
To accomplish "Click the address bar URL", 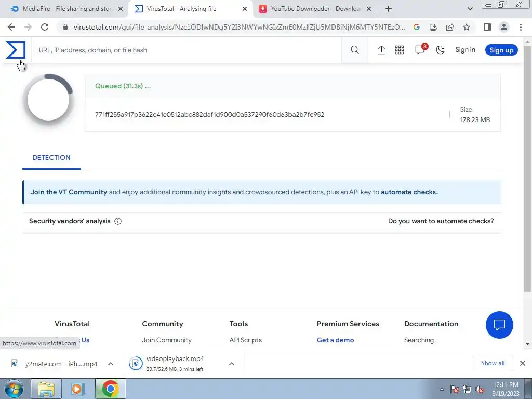I will coord(239,27).
